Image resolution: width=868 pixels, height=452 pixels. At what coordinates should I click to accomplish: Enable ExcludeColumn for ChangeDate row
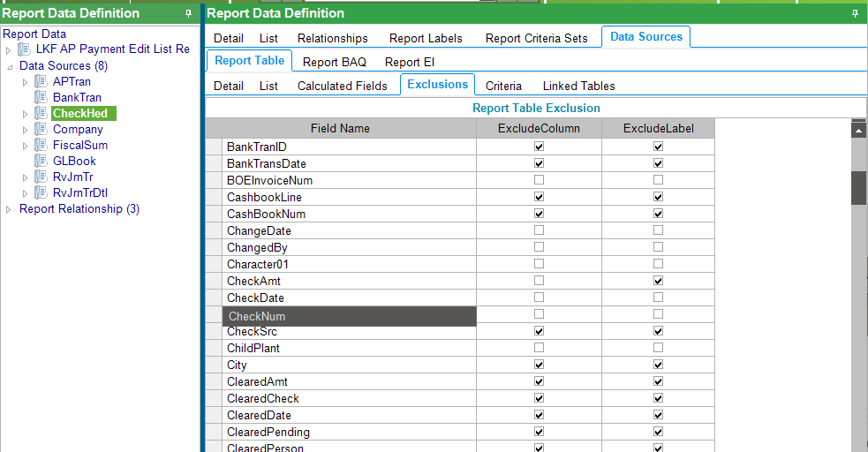[x=539, y=230]
